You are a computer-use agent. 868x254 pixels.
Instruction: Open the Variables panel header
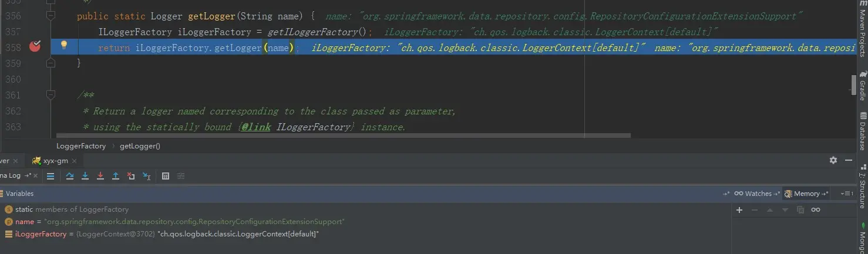click(x=19, y=194)
